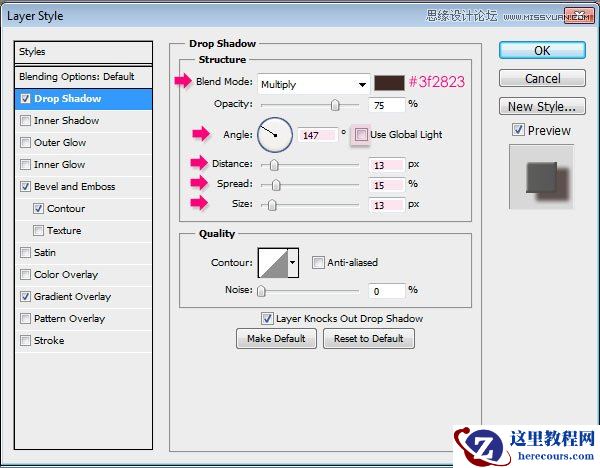Enable the Outer Glow checkbox
The height and width of the screenshot is (468, 600).
tap(25, 142)
